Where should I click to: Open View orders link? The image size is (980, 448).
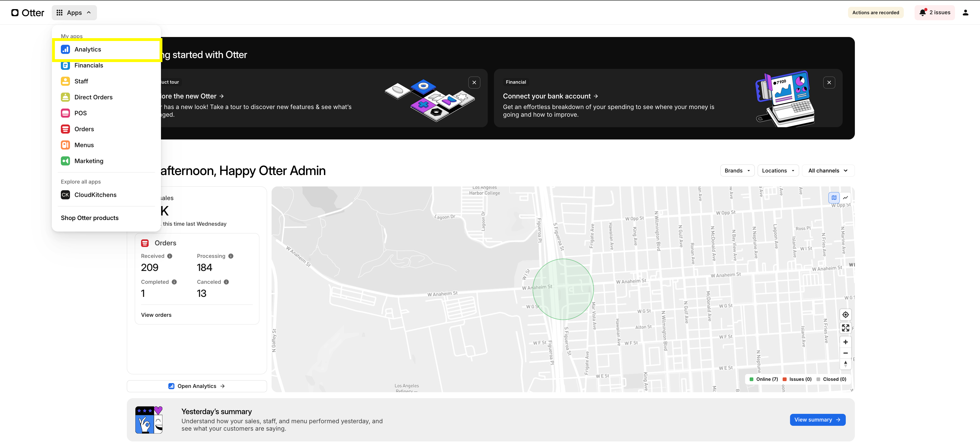coord(156,315)
